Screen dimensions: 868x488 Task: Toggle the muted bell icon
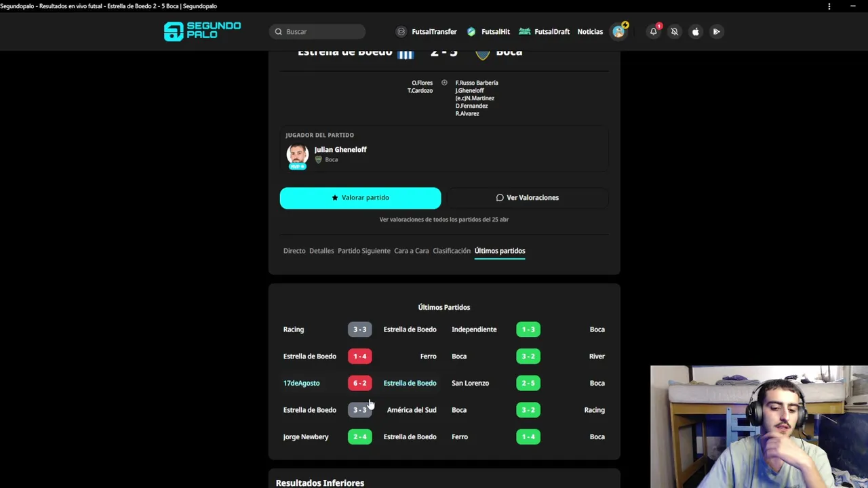click(674, 31)
